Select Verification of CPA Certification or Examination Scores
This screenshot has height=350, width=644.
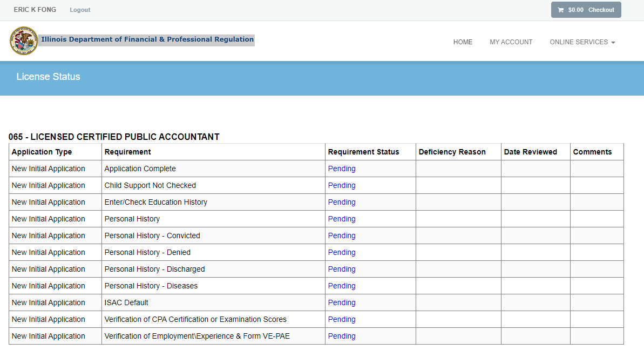214,320
